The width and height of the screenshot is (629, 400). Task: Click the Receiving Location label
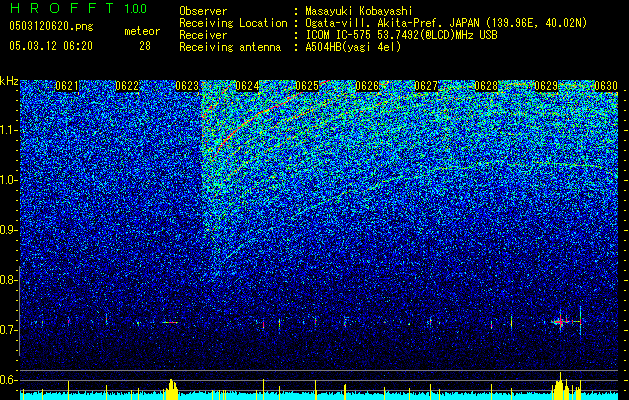point(233,23)
